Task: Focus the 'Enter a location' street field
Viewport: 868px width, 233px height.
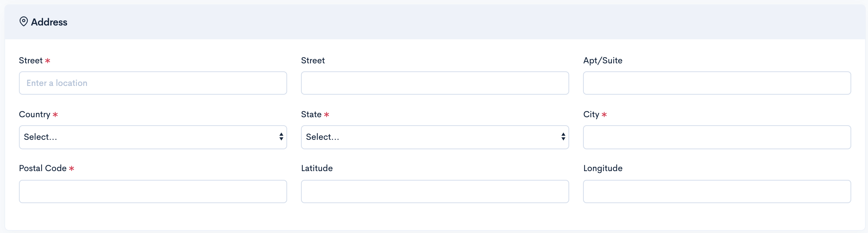Action: coord(153,83)
